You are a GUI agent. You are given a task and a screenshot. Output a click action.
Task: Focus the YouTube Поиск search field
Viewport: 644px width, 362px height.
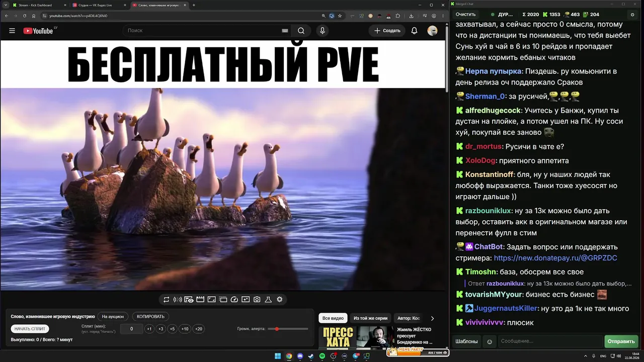pos(207,31)
